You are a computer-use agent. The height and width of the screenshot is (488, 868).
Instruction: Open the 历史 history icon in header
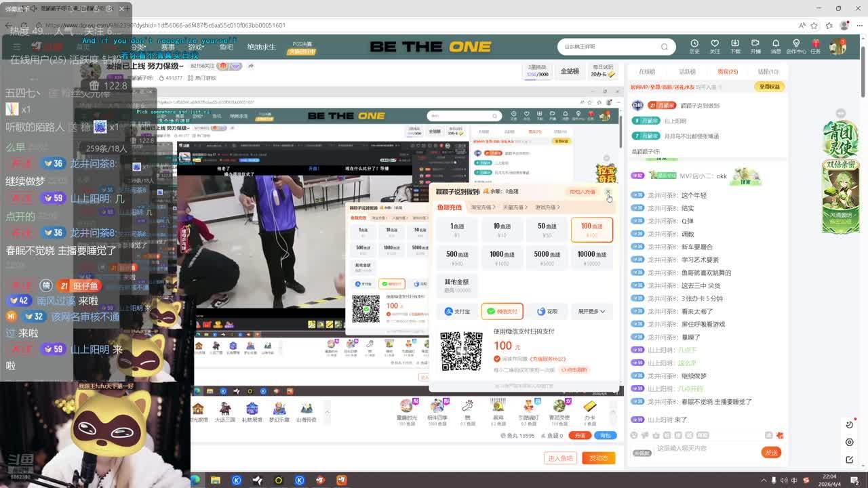694,44
